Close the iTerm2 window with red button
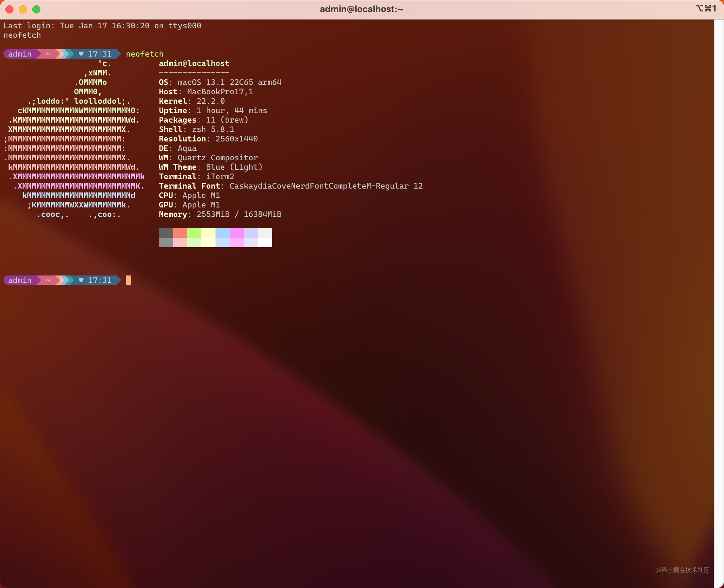The width and height of the screenshot is (724, 588). (9, 9)
